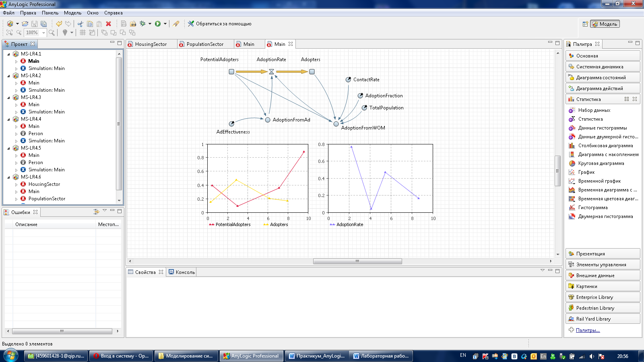This screenshot has height=362, width=644.
Task: Open the 100% zoom dropdown
Action: [43, 33]
